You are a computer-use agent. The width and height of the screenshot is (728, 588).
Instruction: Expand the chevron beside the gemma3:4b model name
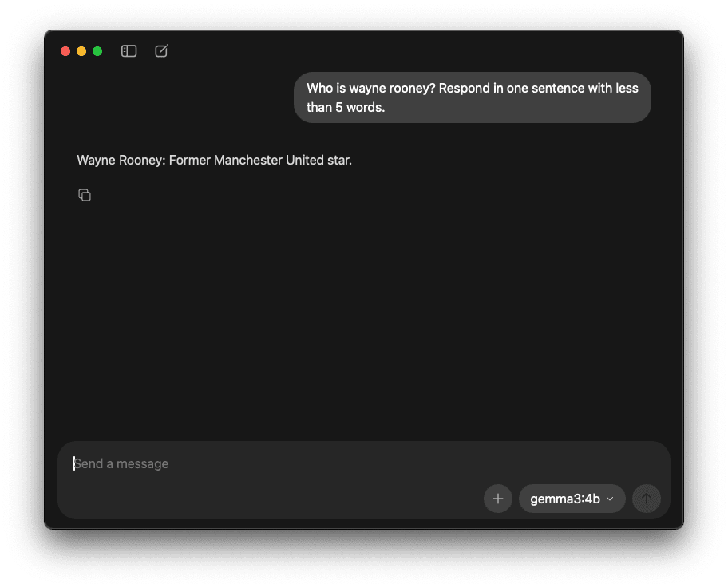(x=610, y=499)
